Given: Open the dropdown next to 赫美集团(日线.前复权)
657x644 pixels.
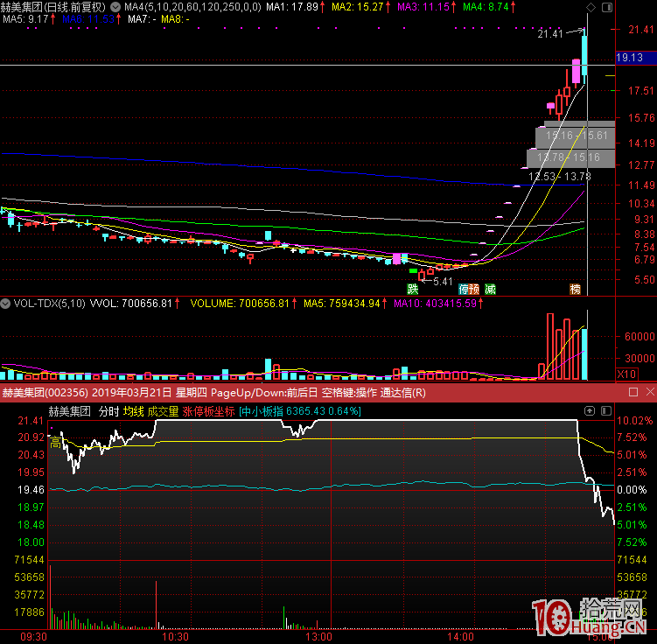Looking at the screenshot, I should pos(115,7).
